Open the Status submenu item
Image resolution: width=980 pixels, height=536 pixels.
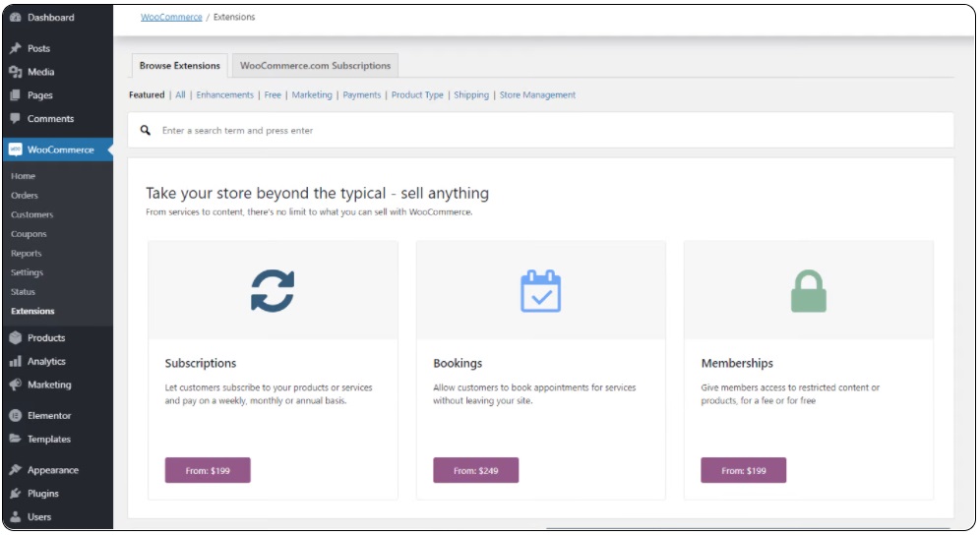24,292
